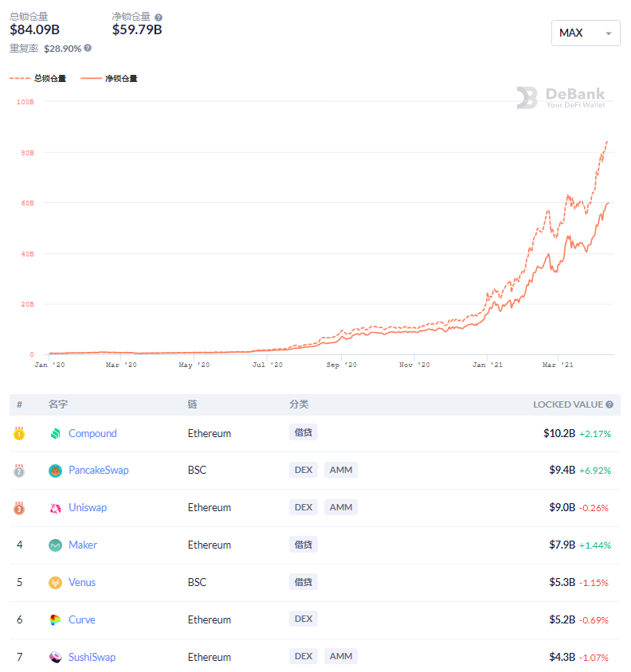Click the DEX tag in SushiSwap row
Viewport: 631px width, 672px height.
[304, 656]
